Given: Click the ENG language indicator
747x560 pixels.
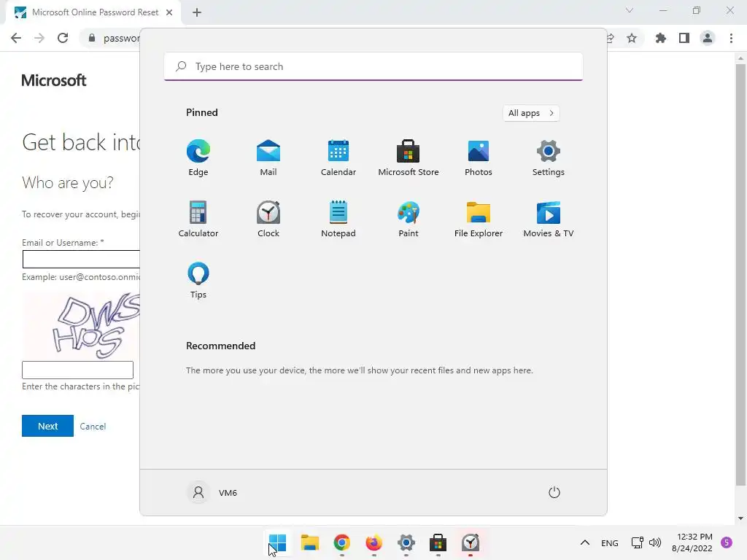Looking at the screenshot, I should pos(609,542).
